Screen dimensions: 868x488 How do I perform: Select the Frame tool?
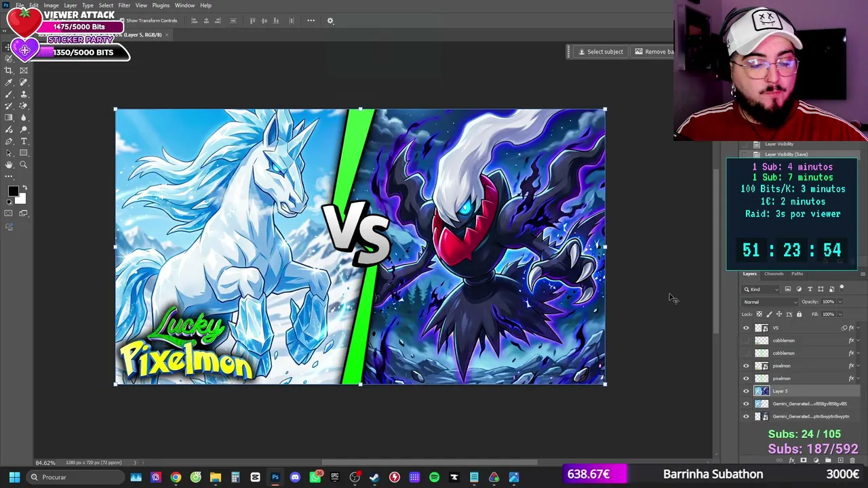click(x=24, y=70)
